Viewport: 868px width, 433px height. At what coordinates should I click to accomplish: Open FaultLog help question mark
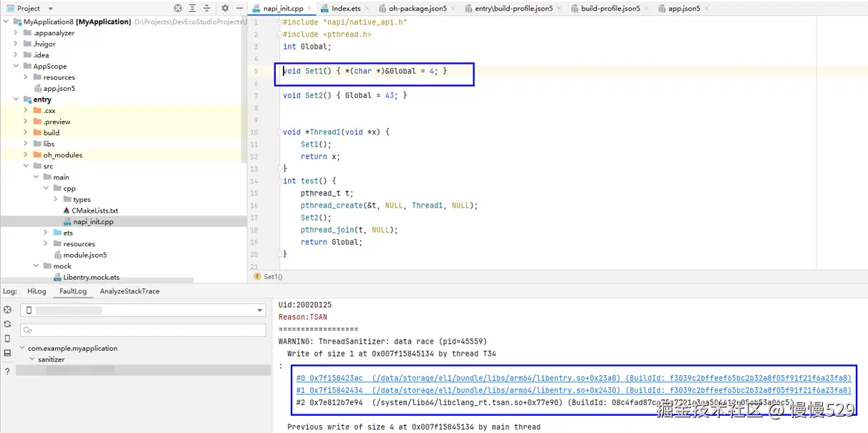(7, 371)
